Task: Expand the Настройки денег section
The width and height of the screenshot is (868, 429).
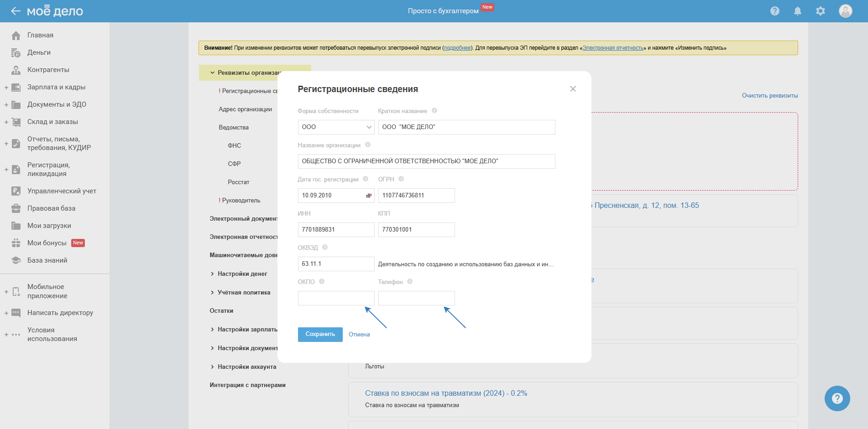Action: (x=212, y=274)
